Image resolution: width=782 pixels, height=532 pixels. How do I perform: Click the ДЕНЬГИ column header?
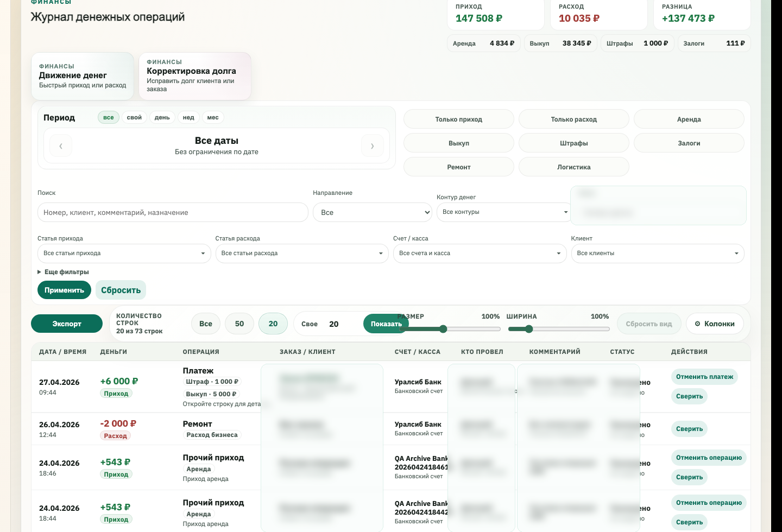pyautogui.click(x=113, y=352)
